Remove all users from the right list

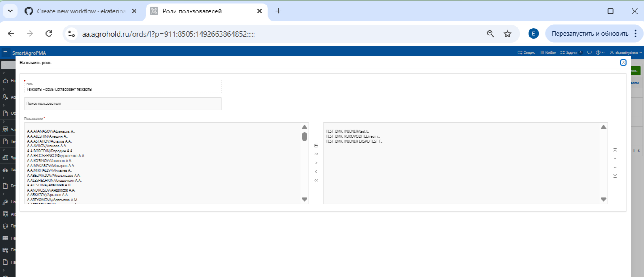(x=316, y=180)
